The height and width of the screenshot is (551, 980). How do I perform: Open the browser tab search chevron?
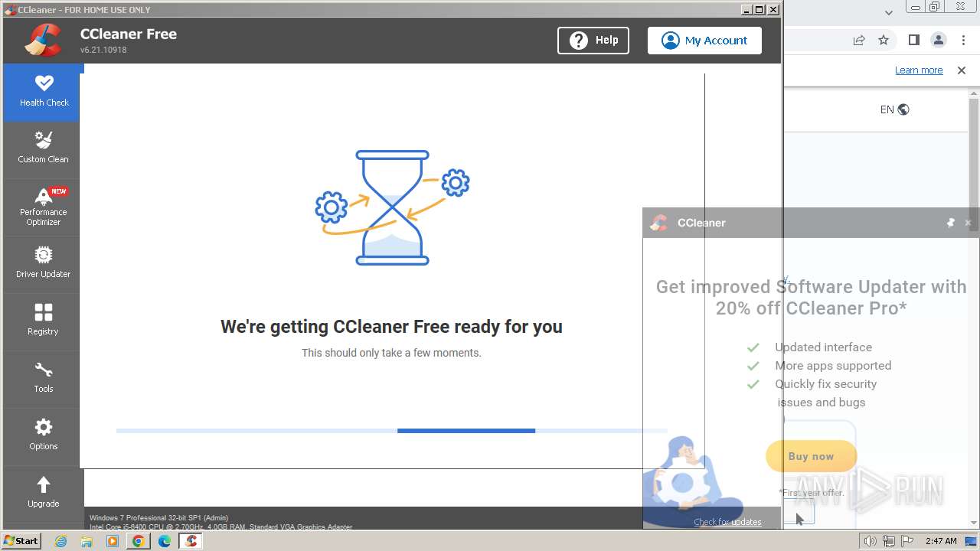tap(889, 12)
